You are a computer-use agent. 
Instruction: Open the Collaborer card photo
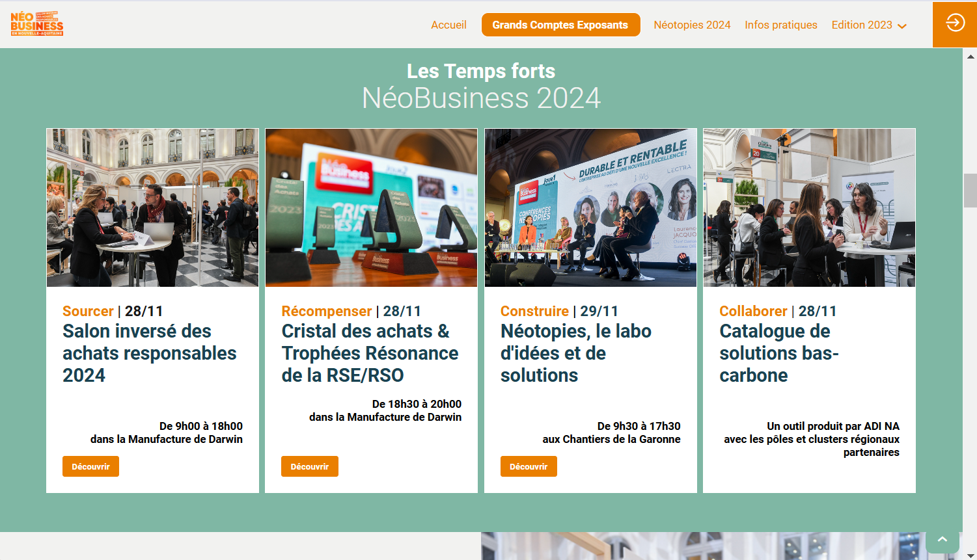(x=809, y=207)
